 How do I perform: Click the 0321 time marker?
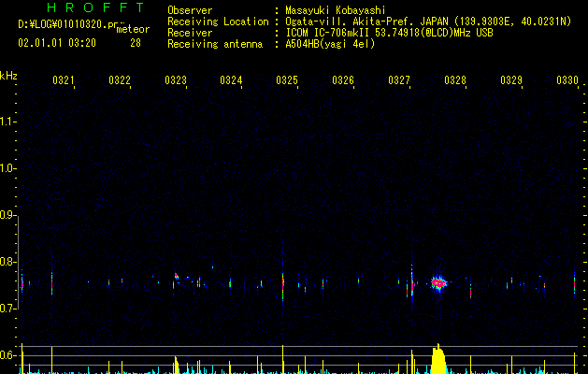pos(63,80)
